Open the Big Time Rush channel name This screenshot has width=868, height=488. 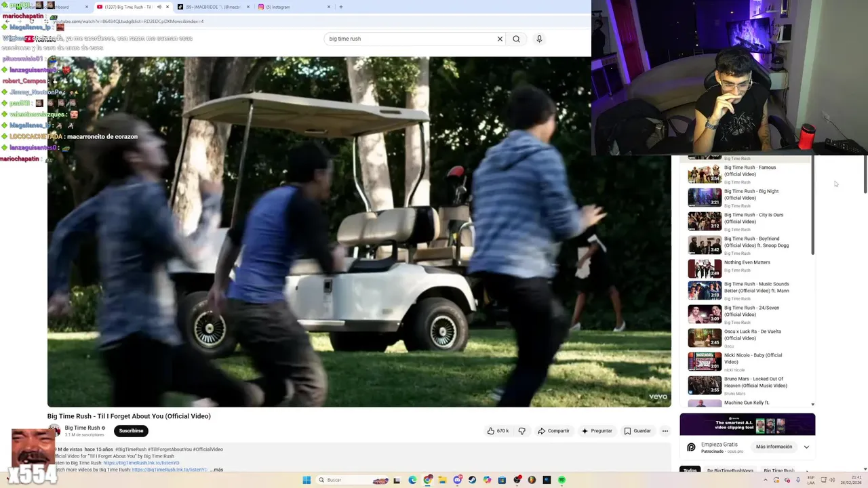pos(82,428)
